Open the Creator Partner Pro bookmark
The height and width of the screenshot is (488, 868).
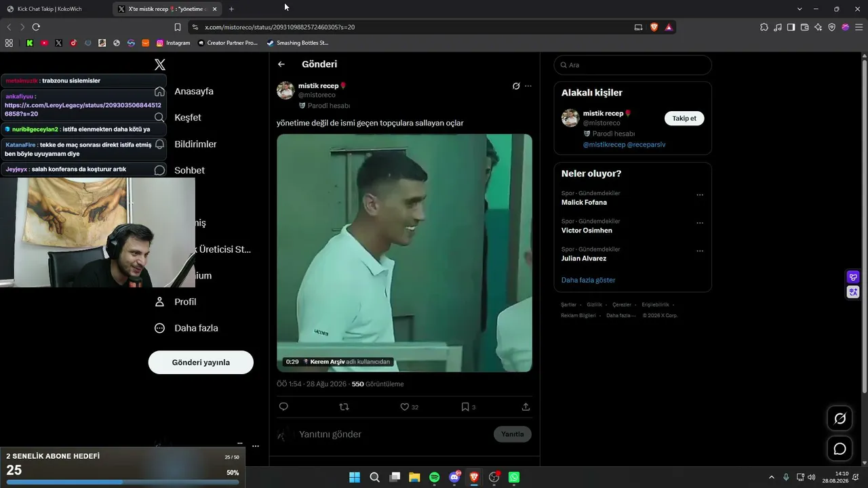coord(228,43)
